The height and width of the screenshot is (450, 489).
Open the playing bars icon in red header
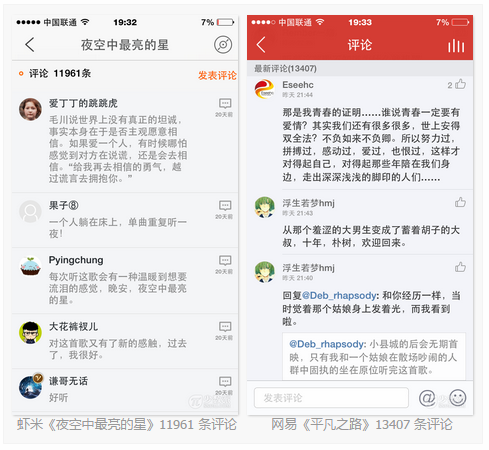coord(456,46)
